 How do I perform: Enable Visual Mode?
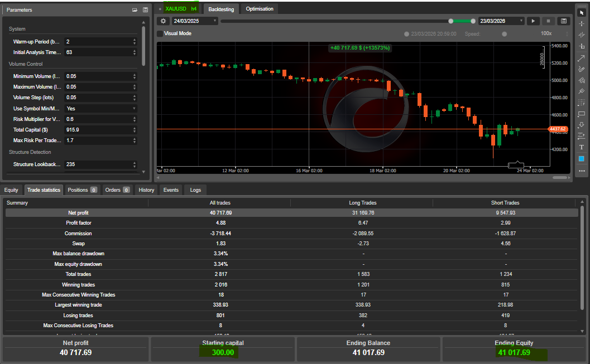[x=160, y=32]
